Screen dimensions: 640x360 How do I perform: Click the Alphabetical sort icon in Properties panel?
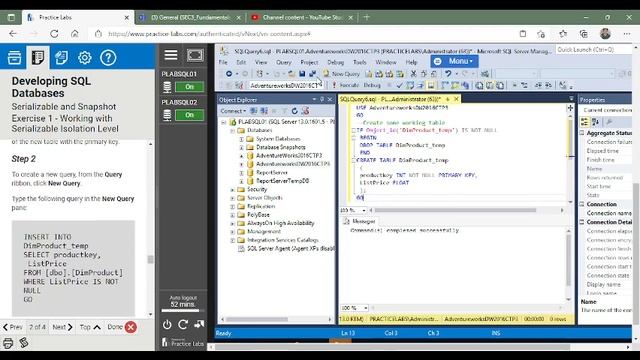(x=596, y=122)
